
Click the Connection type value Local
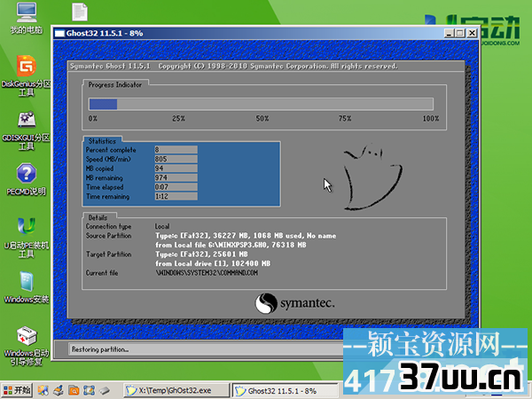tap(162, 226)
